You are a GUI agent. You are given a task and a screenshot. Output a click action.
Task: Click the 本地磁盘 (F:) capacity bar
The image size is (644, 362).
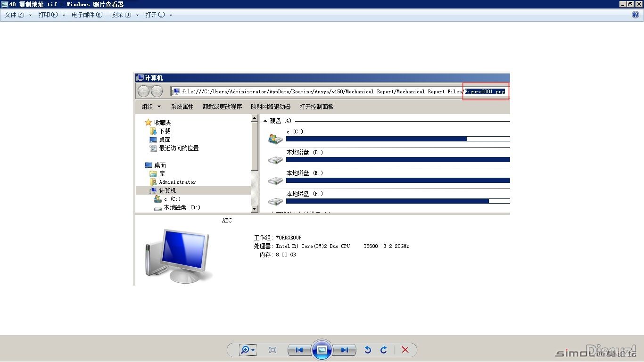398,201
